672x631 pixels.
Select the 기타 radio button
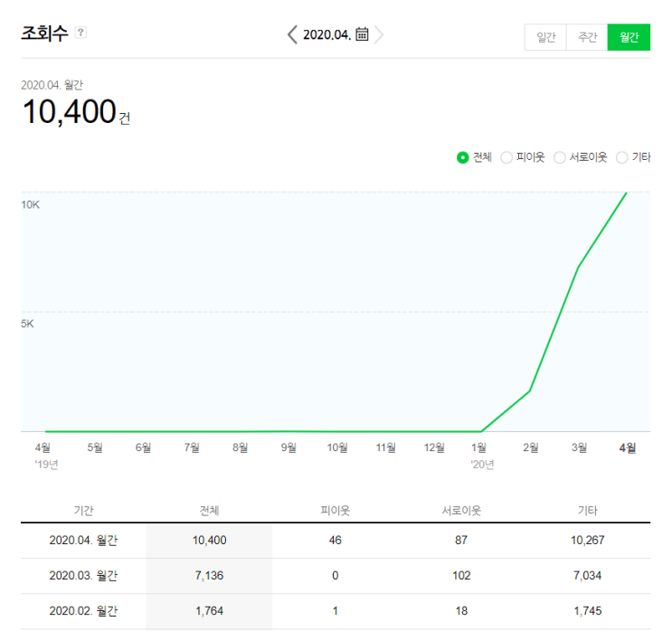click(622, 157)
